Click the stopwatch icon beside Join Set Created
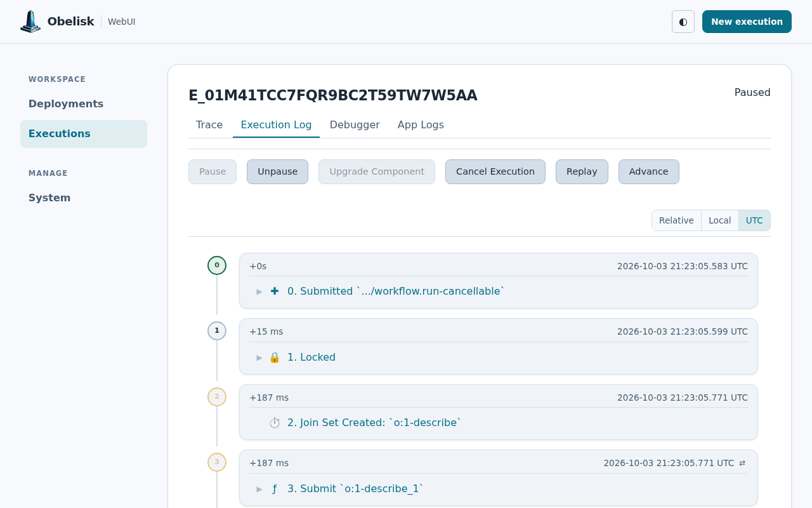The height and width of the screenshot is (508, 812). click(x=275, y=423)
